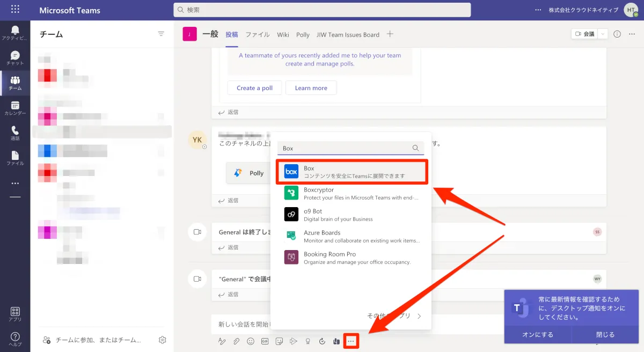Open the Chat icon in sidebar
Screen dimensions: 644x352
click(15, 58)
